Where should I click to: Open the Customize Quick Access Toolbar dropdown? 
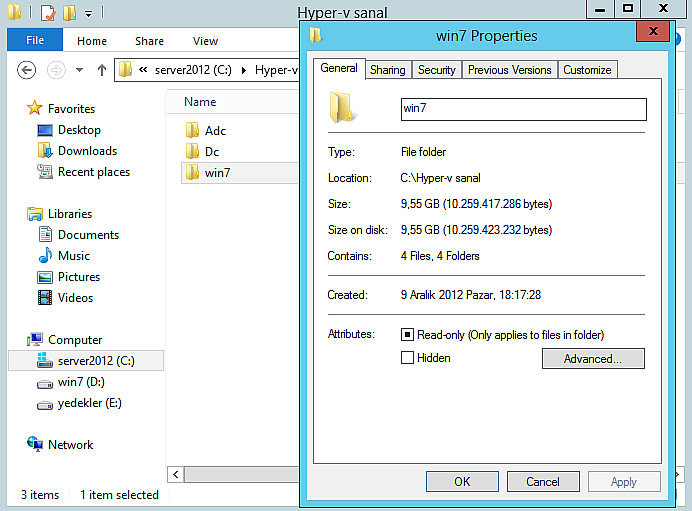88,13
